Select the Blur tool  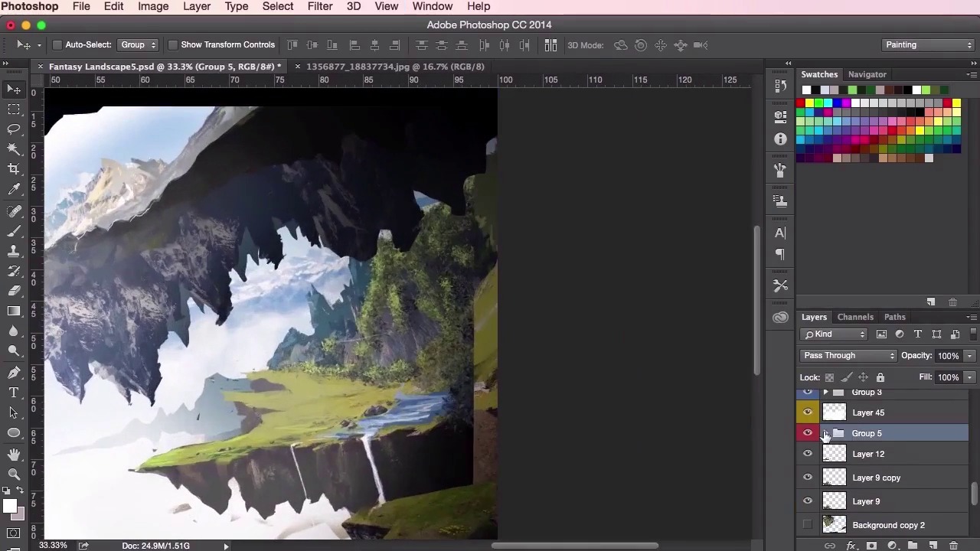coord(14,331)
